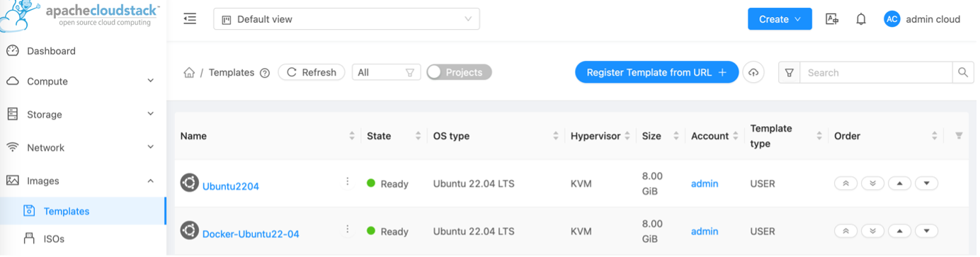980x257 pixels.
Task: Open the admin cloud user menu
Action: pyautogui.click(x=923, y=19)
